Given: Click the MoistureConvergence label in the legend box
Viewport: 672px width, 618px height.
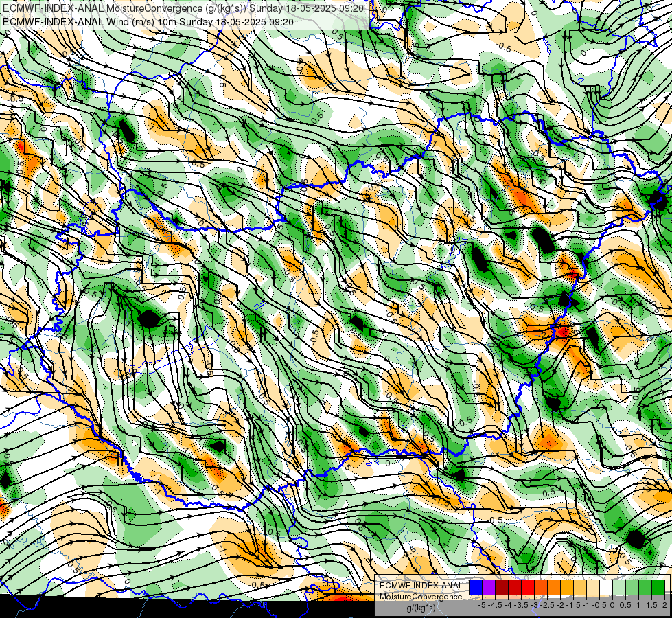Looking at the screenshot, I should (421, 597).
